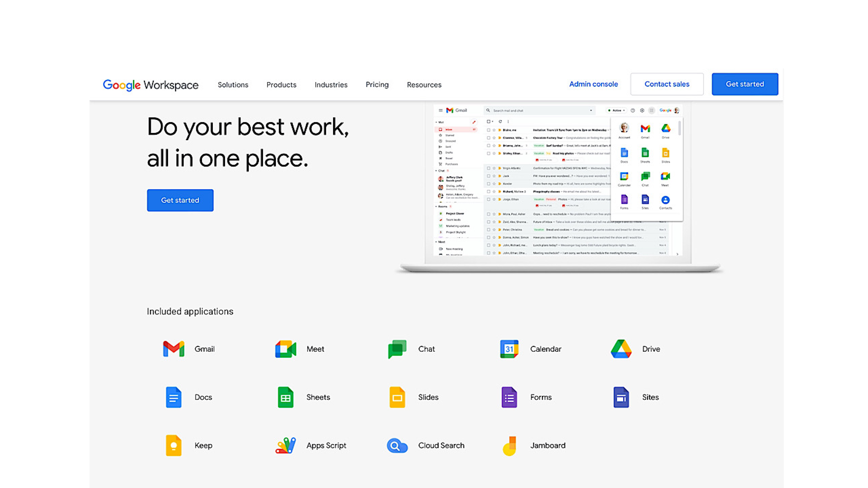The height and width of the screenshot is (488, 868).
Task: Click the scrollbar in the app launcher panel
Action: pyautogui.click(x=679, y=128)
